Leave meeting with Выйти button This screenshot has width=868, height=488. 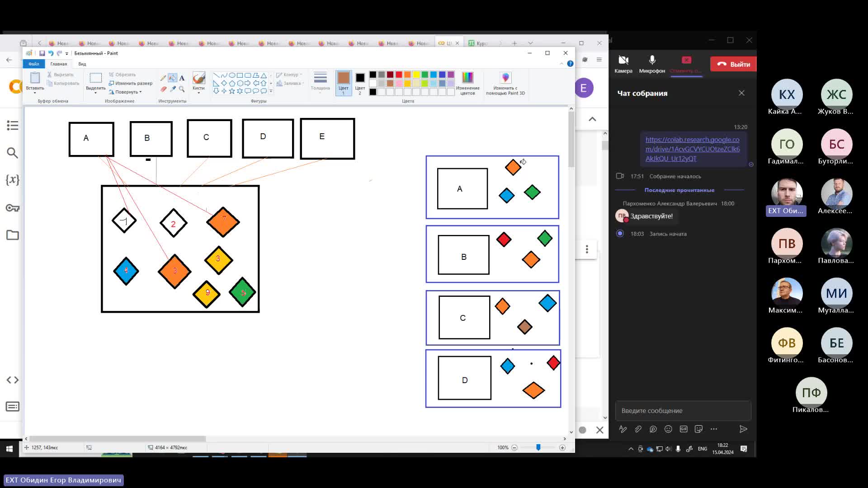coord(733,64)
